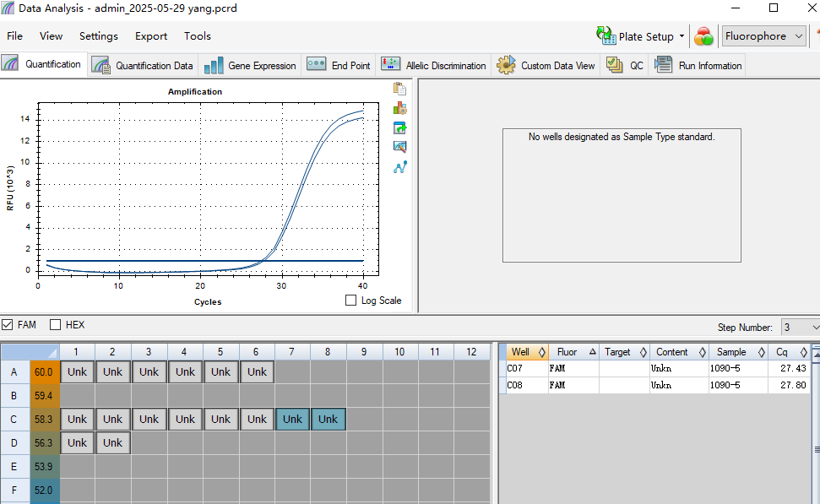Click the chart settings icon under clipboard
Image resolution: width=820 pixels, height=504 pixels.
click(x=399, y=108)
